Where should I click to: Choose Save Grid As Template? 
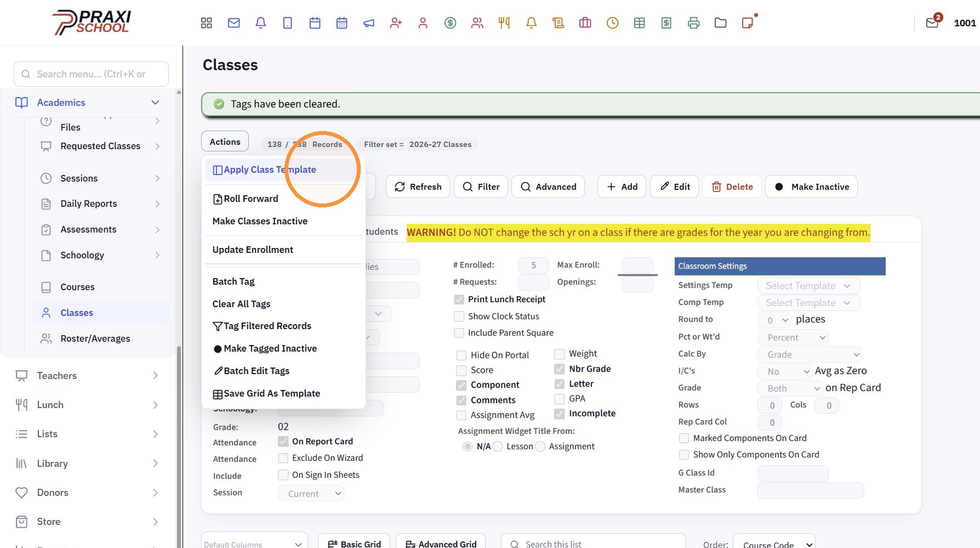point(283,393)
